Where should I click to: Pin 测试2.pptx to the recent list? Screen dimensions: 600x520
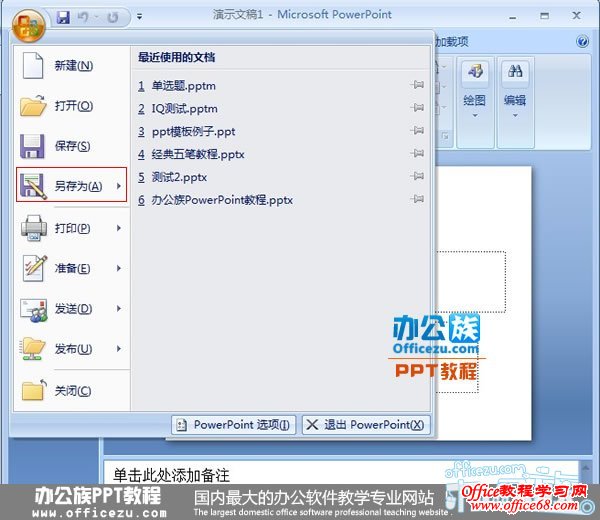[x=417, y=176]
